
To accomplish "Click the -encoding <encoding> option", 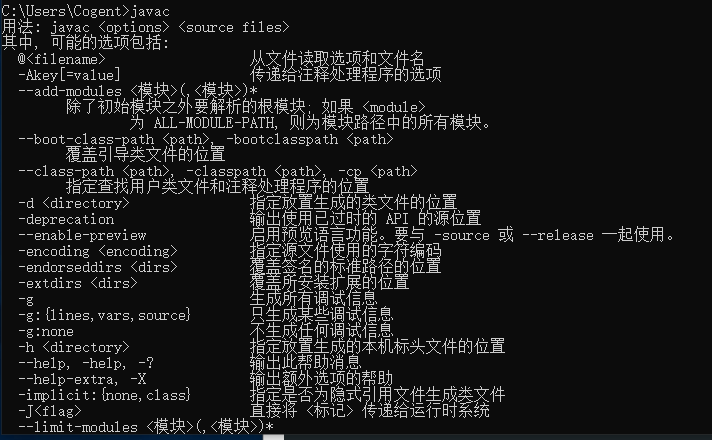I will click(98, 251).
